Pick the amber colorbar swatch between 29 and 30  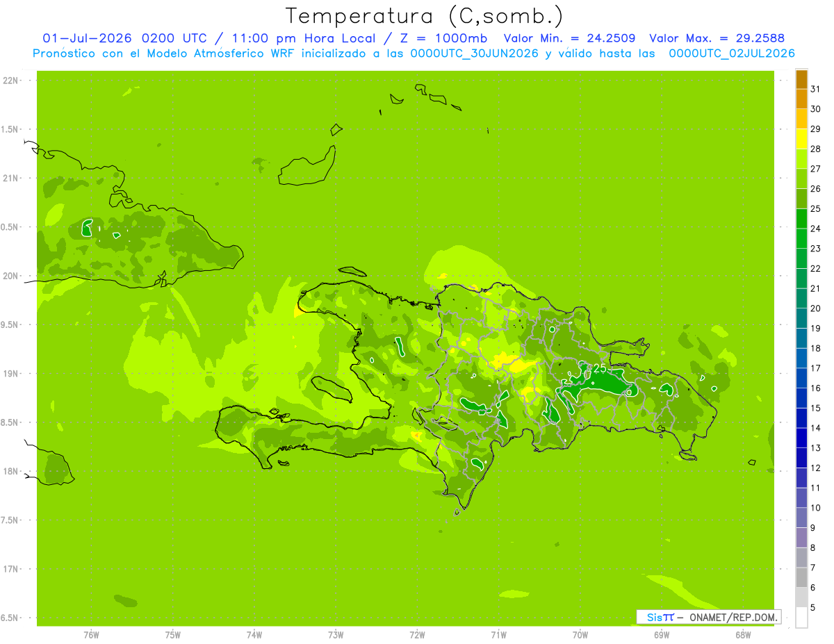pos(801,119)
